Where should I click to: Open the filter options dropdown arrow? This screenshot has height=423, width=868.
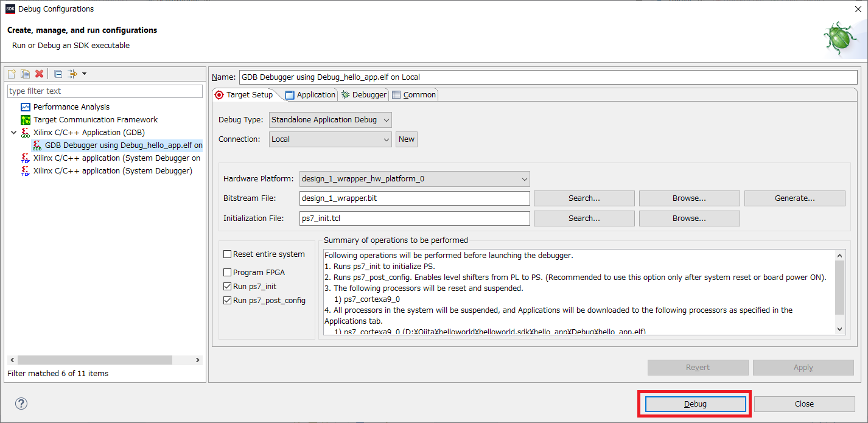[x=84, y=74]
